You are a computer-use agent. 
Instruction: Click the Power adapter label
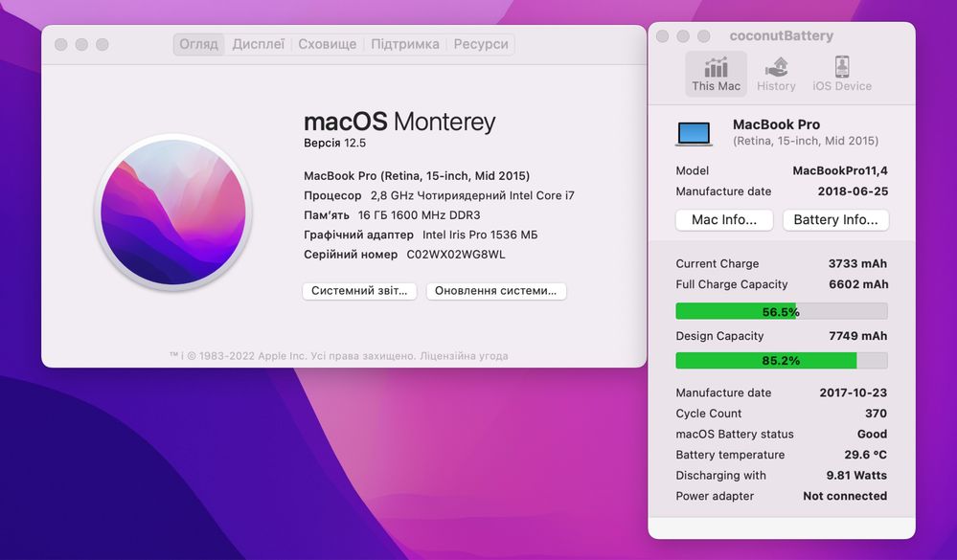pos(715,497)
